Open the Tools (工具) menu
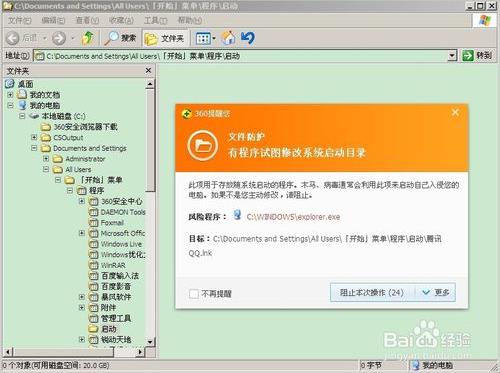This screenshot has height=373, width=500. tap(155, 20)
